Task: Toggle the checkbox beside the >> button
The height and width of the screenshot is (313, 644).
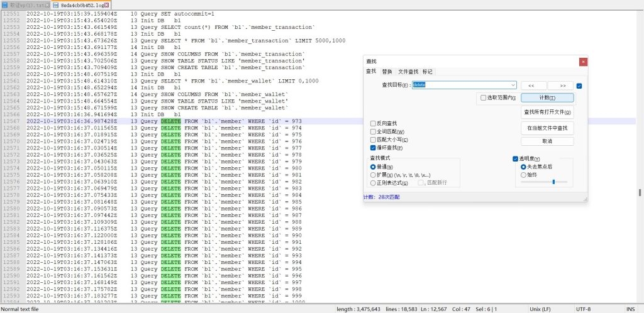Action: tap(579, 85)
